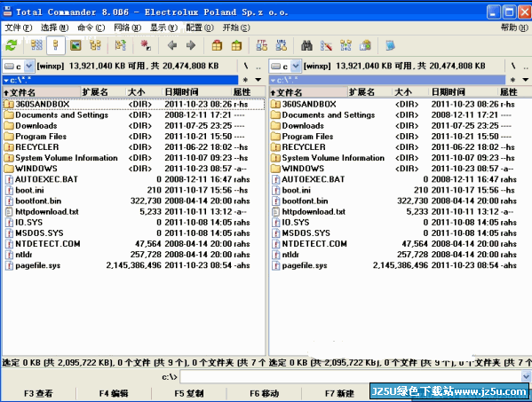This screenshot has height=402, width=532.
Task: Select the full details view toolbar icon
Action: [56, 45]
